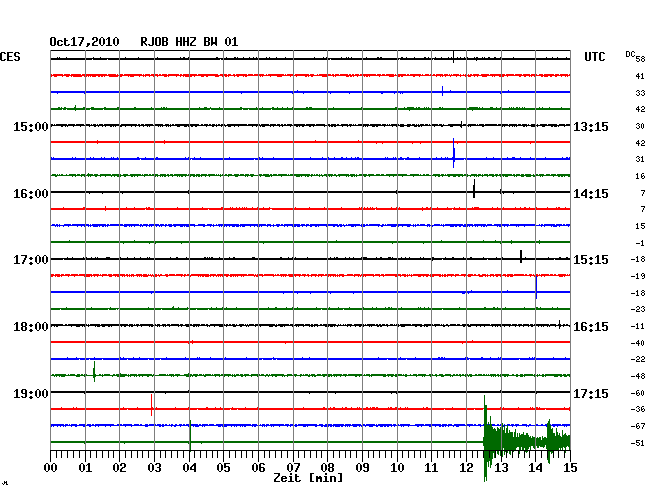The width and height of the screenshot is (650, 494).
Task: Click the DC offset value -48
Action: click(638, 376)
